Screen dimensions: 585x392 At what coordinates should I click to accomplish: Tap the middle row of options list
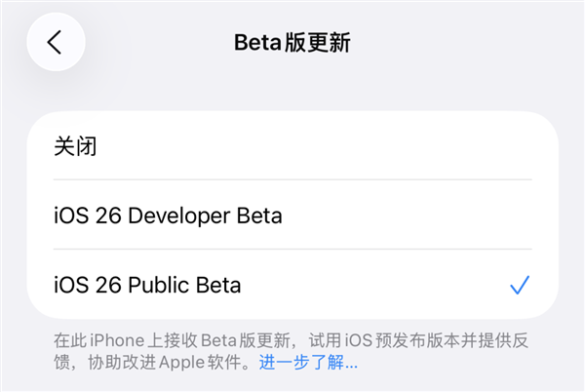pos(292,216)
